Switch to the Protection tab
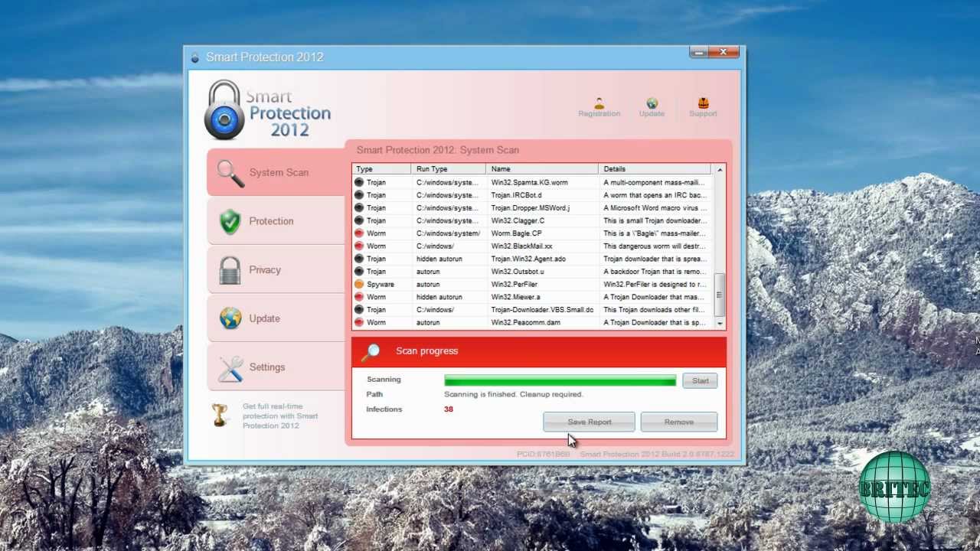The width and height of the screenshot is (980, 551). (x=276, y=221)
